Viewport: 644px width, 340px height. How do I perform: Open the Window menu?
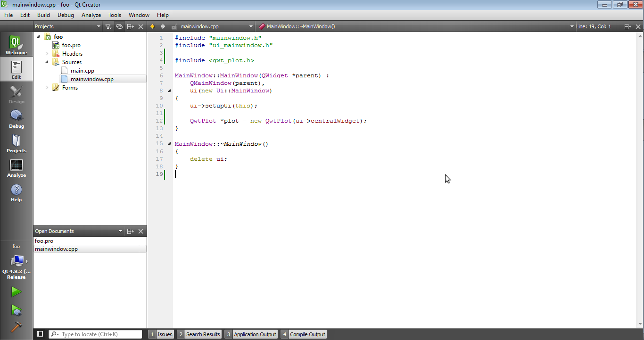(139, 15)
